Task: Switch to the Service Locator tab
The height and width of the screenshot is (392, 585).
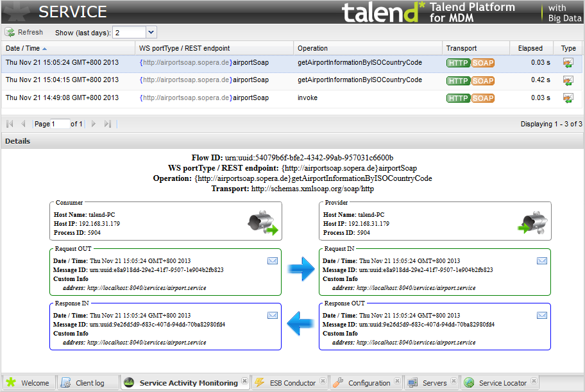Action: (x=499, y=383)
